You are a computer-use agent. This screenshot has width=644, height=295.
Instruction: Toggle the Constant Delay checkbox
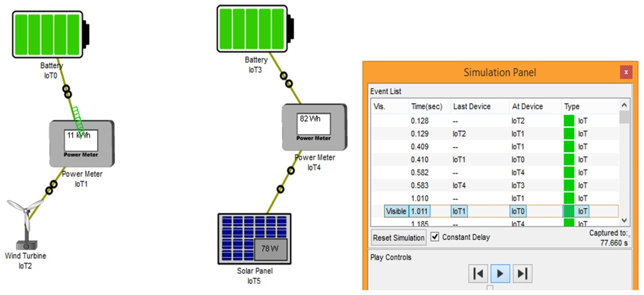(435, 236)
